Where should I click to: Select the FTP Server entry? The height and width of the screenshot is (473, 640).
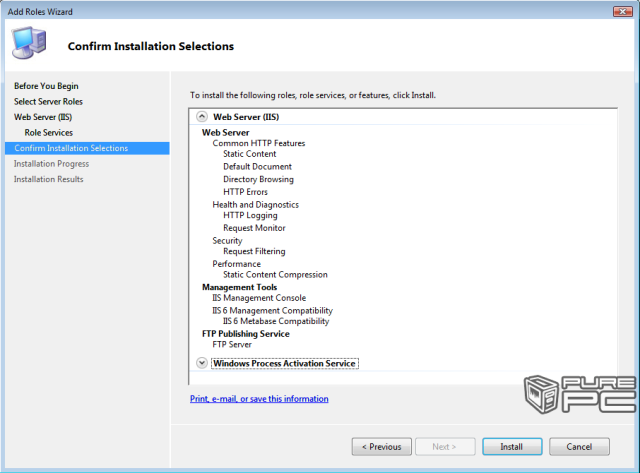pos(232,344)
